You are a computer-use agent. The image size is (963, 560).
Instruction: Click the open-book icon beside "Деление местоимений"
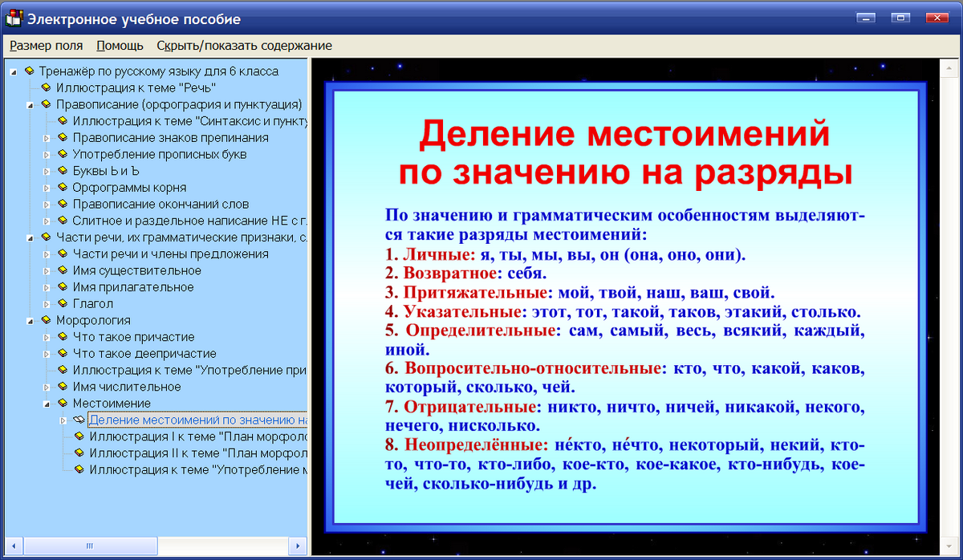click(x=77, y=420)
